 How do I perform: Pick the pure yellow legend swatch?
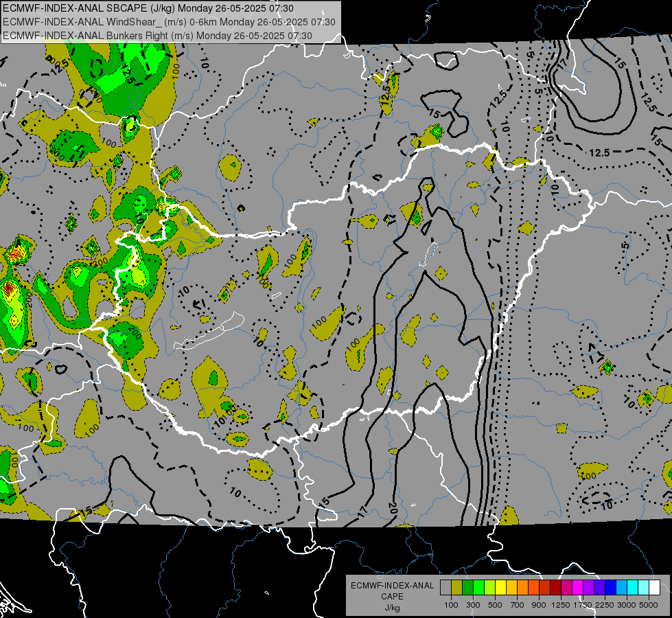point(500,587)
